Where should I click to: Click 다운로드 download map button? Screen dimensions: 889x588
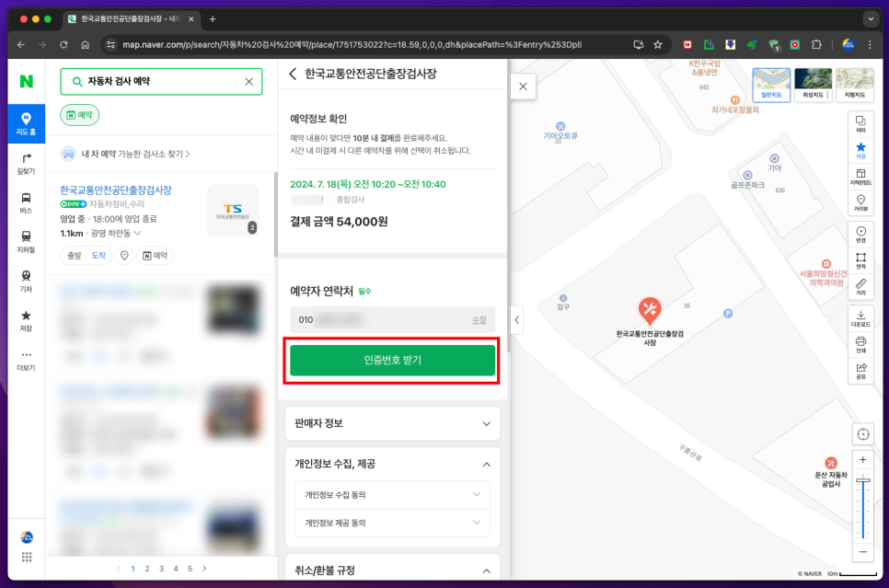pyautogui.click(x=860, y=318)
